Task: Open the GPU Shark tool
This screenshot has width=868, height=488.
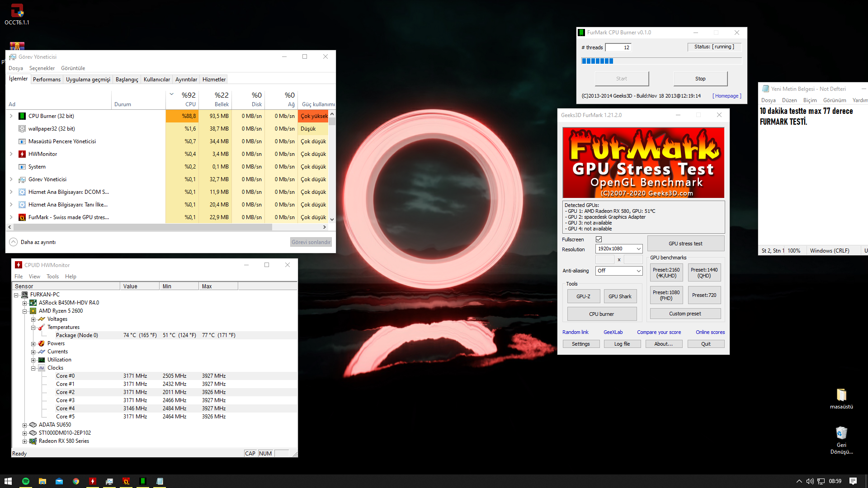Action: coord(619,296)
